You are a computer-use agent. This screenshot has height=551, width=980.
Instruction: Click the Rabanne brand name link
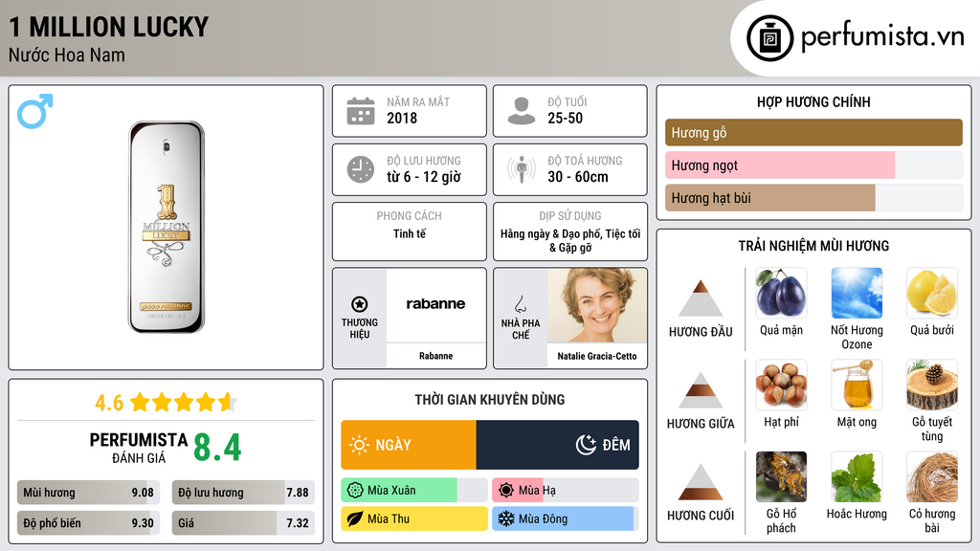click(435, 356)
